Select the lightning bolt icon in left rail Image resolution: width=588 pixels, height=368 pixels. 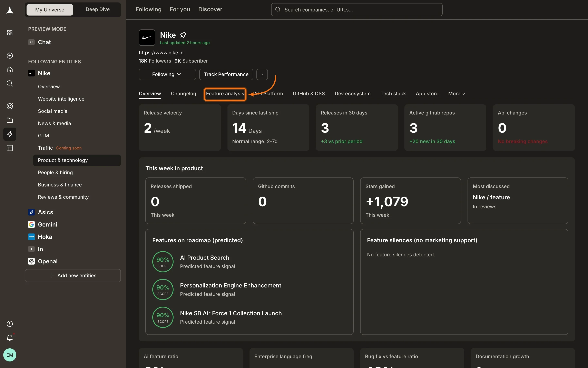coord(10,134)
